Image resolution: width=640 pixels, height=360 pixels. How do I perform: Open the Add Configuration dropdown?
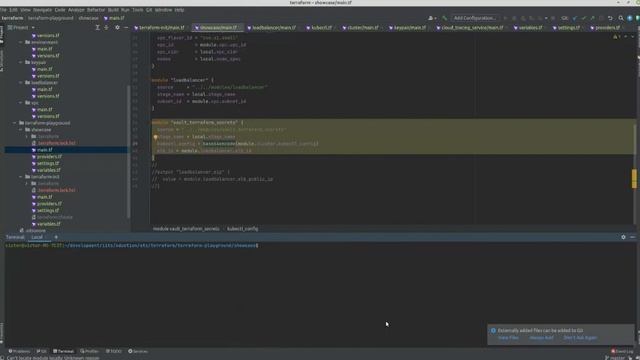[x=475, y=18]
